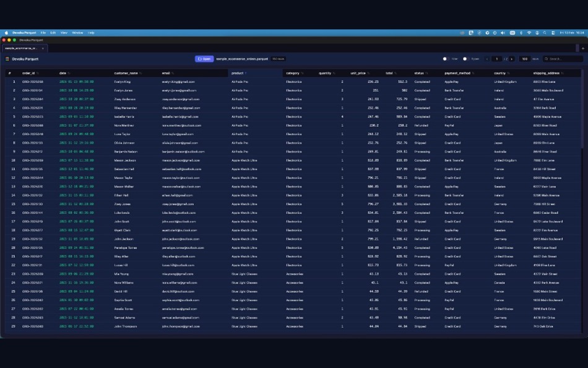Open the Apple menu icon

click(x=6, y=33)
